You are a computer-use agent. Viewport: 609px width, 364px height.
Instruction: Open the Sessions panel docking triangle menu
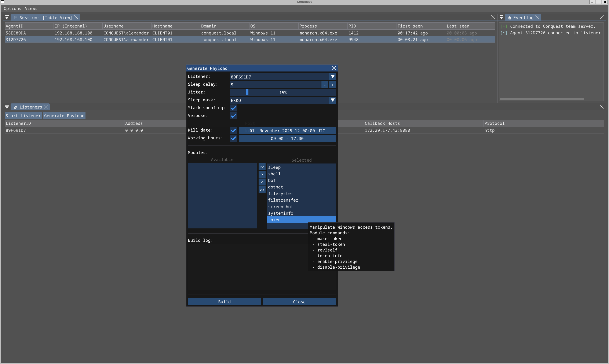7,17
